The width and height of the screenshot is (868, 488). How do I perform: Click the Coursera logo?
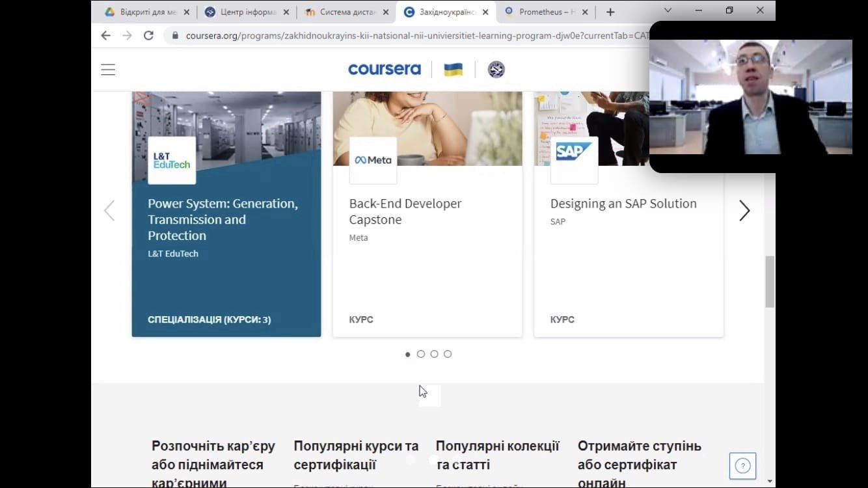[385, 69]
